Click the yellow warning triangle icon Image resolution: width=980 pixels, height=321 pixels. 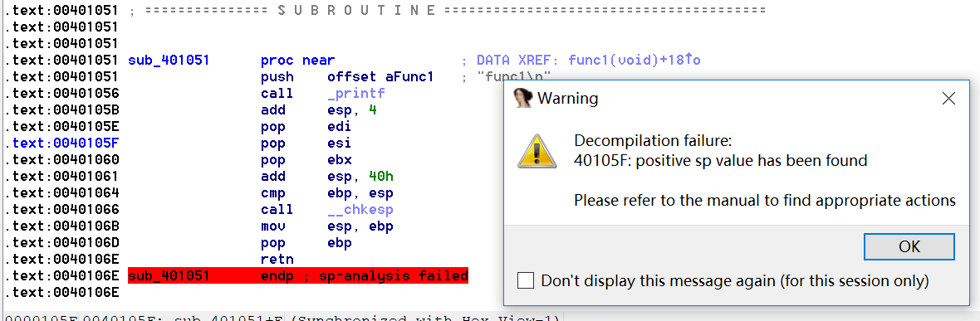click(x=537, y=151)
